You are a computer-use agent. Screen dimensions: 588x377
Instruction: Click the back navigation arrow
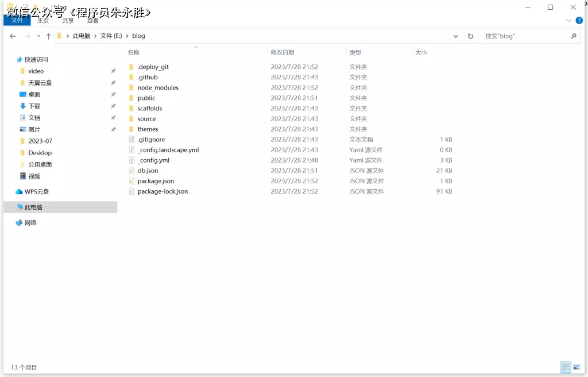pyautogui.click(x=13, y=36)
